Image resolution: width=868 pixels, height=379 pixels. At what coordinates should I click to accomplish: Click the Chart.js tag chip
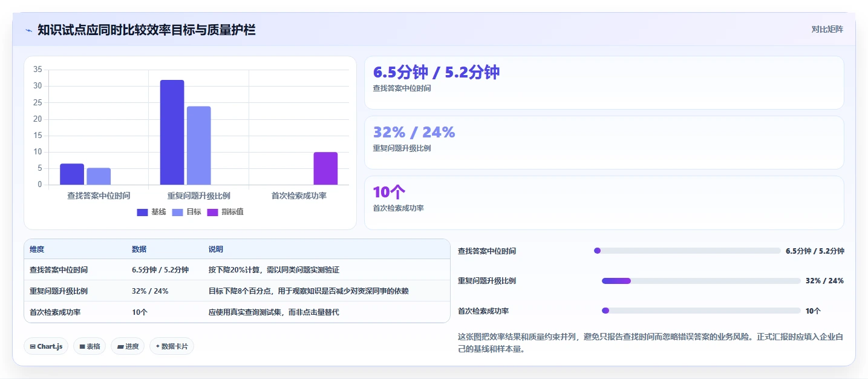pos(46,346)
